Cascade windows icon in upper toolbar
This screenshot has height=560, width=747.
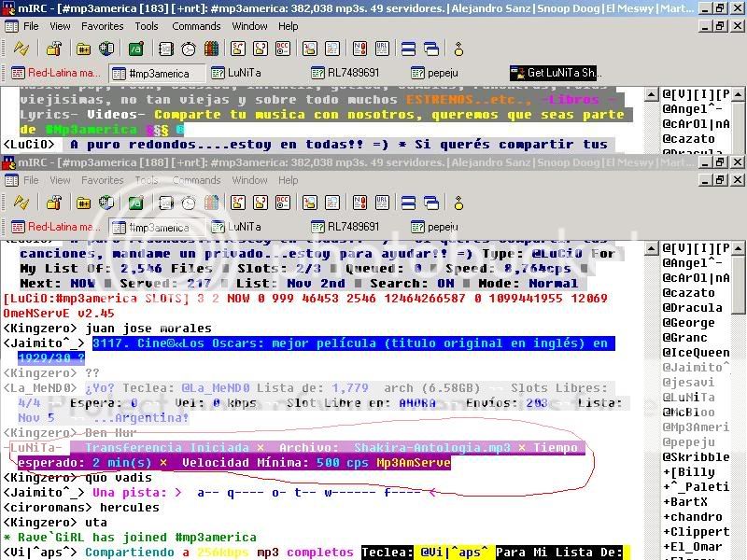(x=431, y=49)
